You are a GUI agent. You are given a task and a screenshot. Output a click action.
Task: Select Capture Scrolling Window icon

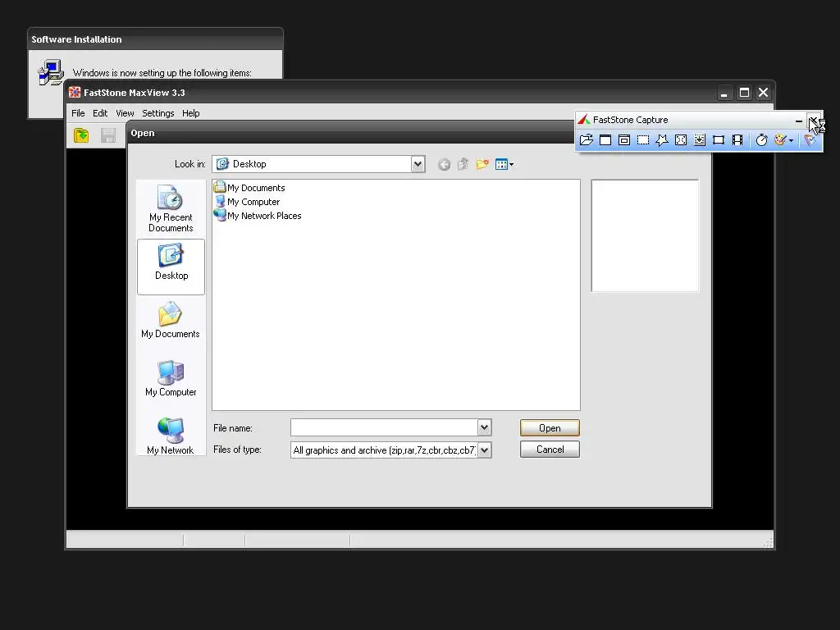click(700, 139)
